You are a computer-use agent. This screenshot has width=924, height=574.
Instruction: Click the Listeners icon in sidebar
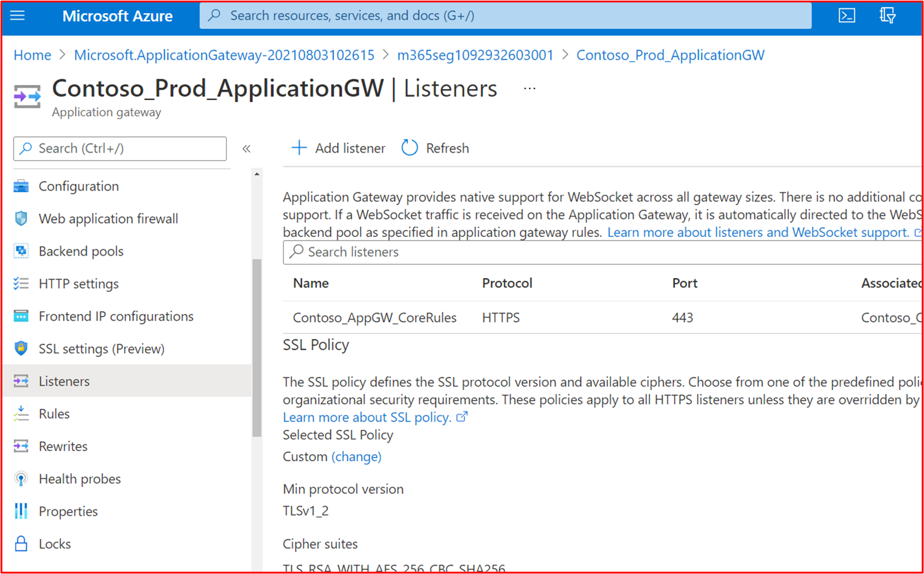pyautogui.click(x=21, y=382)
